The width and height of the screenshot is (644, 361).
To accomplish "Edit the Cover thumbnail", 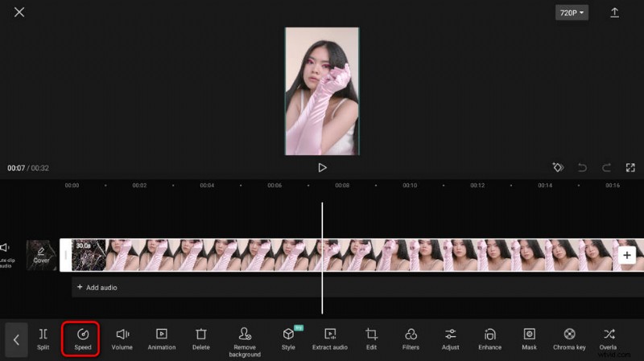I will [x=41, y=255].
